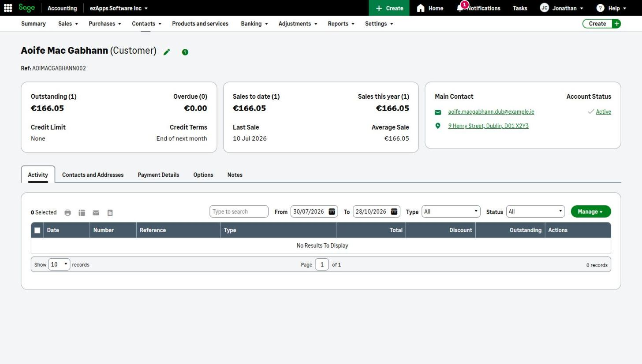Edit customer name with the pencil icon
Screen dimensions: 642x364
[167, 52]
